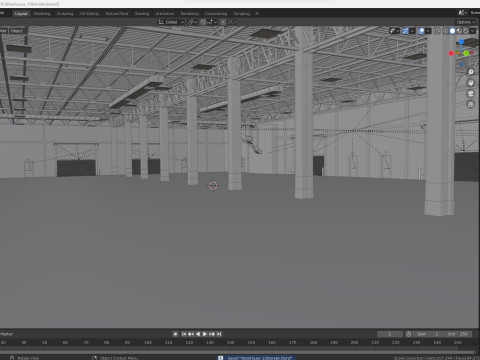Click the current frame number field
480x360 pixels.
point(390,334)
